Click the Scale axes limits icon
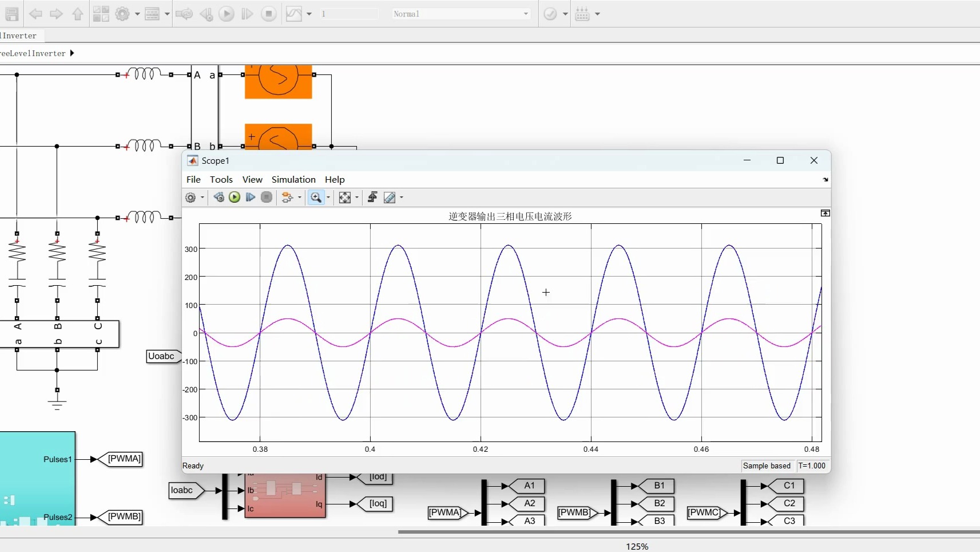 tap(344, 198)
